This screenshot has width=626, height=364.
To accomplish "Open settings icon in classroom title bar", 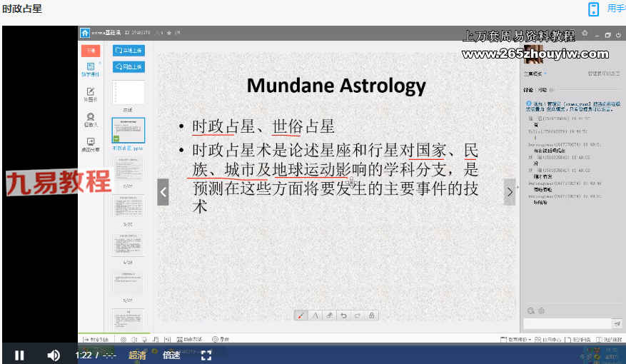I will tap(585, 34).
